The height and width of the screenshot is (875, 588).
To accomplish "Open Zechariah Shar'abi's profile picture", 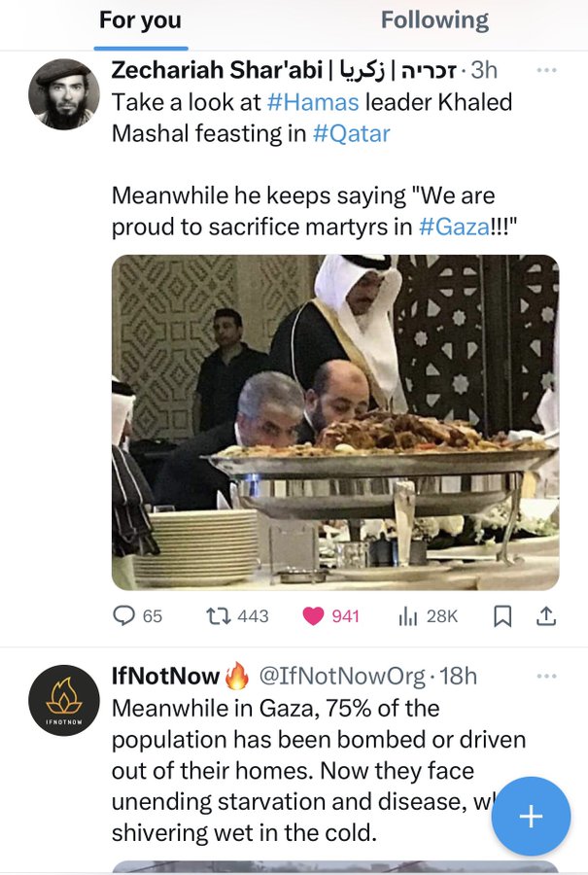I will pos(64,93).
